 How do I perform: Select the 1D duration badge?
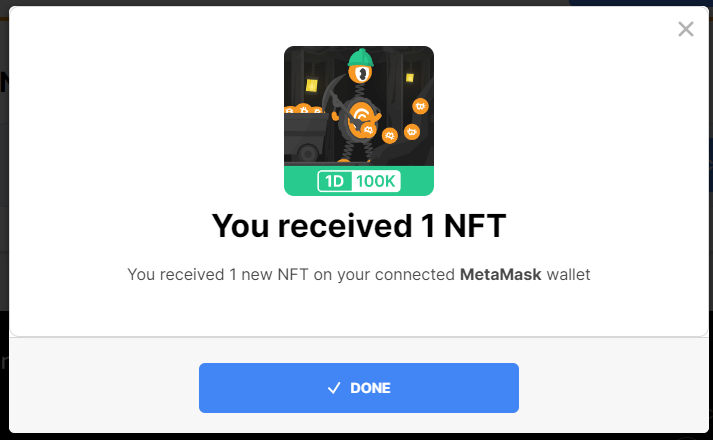coord(335,181)
